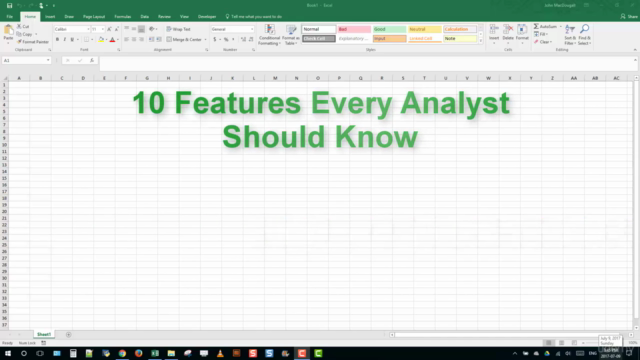The image size is (640, 360).
Task: Switch to the Page Layout tab
Action: pyautogui.click(x=94, y=17)
